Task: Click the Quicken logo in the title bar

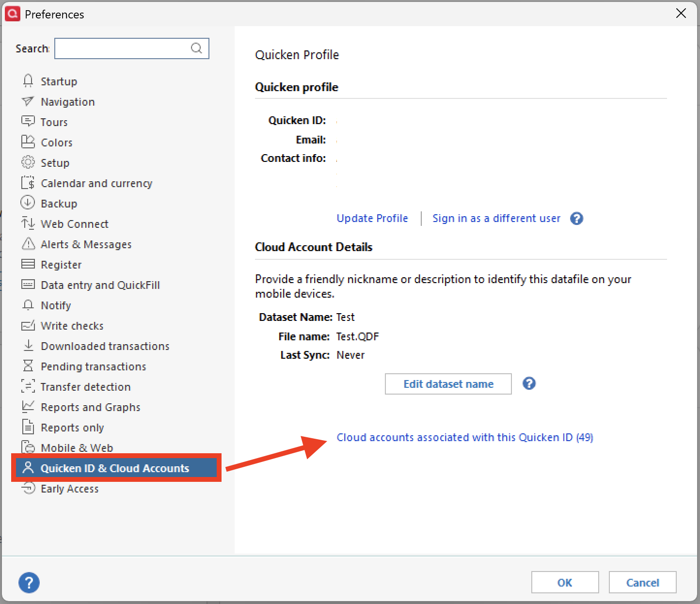Action: click(x=13, y=14)
